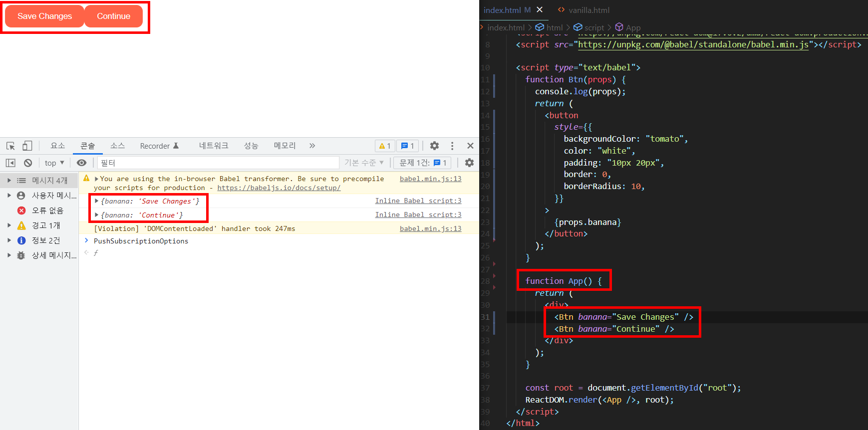This screenshot has height=430, width=868.
Task: Click the html breadcrumb segment
Action: 549,27
